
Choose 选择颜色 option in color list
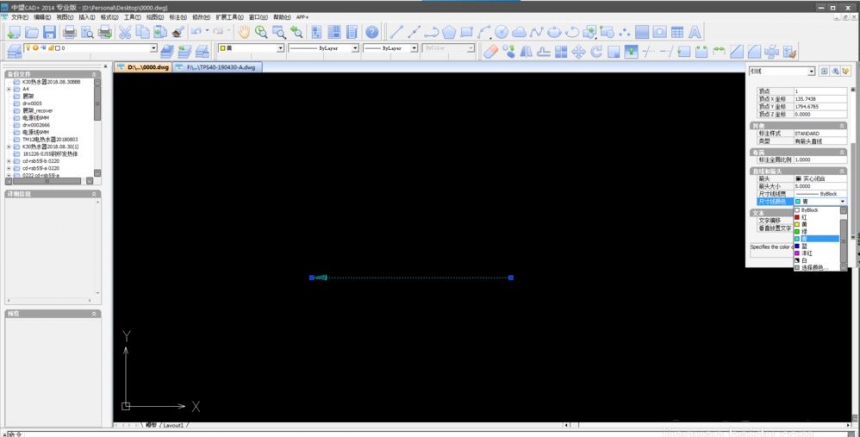(816, 268)
